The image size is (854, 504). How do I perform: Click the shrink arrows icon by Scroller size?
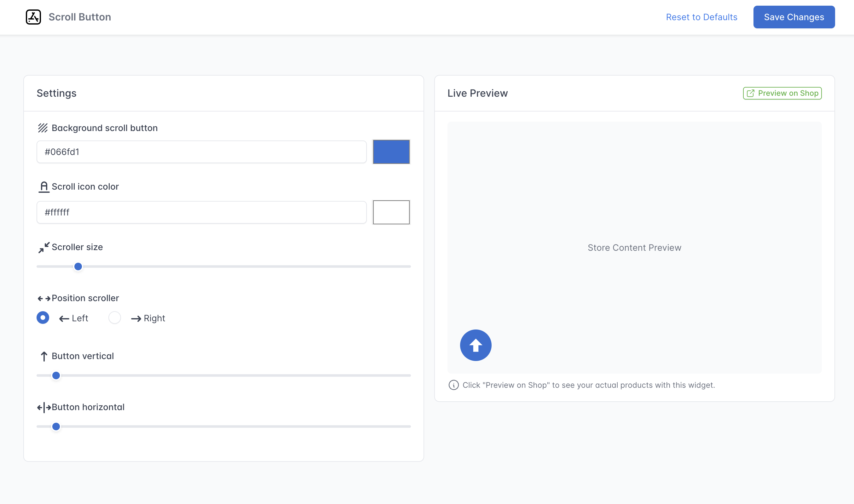44,248
